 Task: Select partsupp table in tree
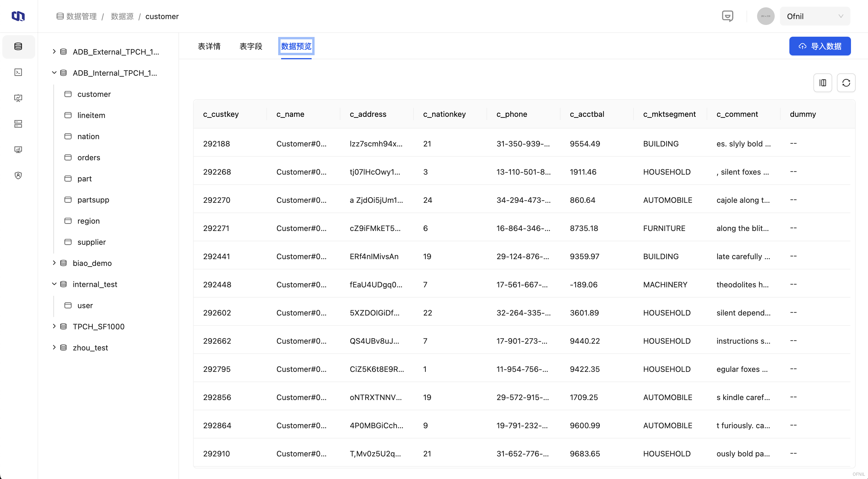point(93,200)
